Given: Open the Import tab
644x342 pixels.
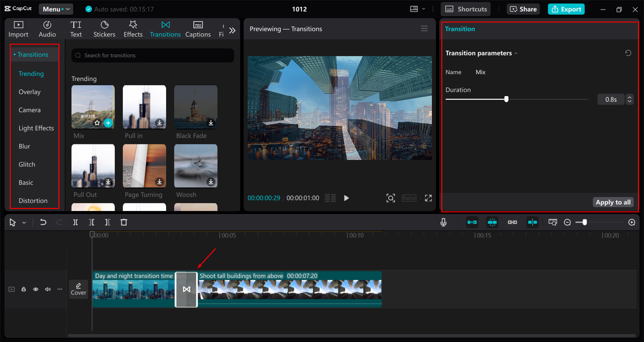Looking at the screenshot, I should click(18, 29).
